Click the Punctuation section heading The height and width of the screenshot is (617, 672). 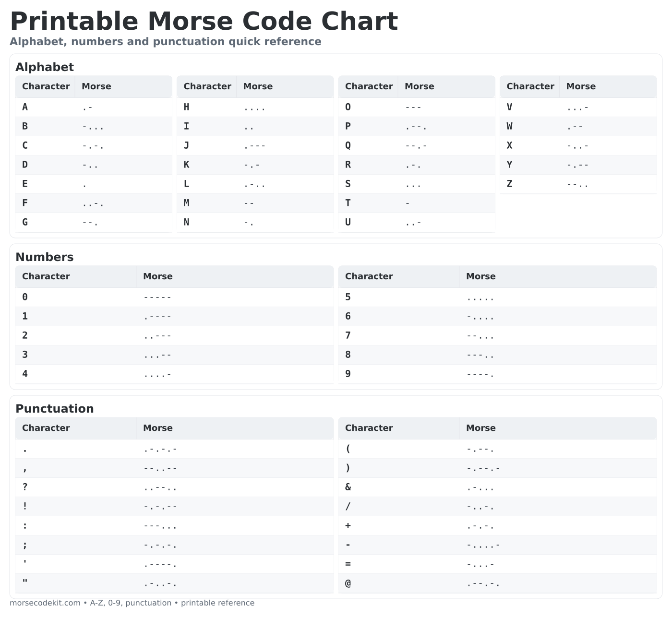click(55, 409)
